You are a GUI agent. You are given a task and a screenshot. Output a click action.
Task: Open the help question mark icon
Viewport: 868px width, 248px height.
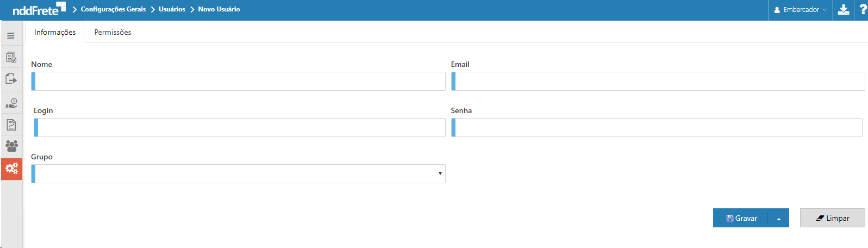coord(863,10)
